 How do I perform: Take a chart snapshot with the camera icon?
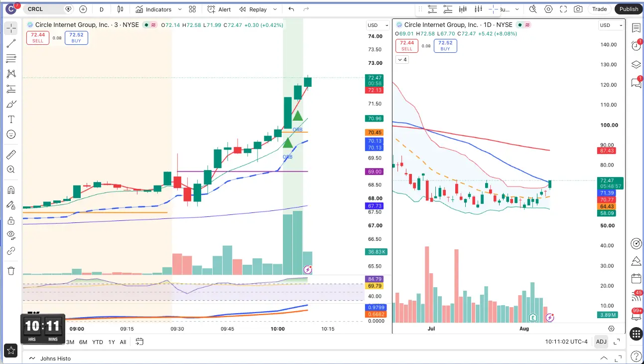(578, 9)
